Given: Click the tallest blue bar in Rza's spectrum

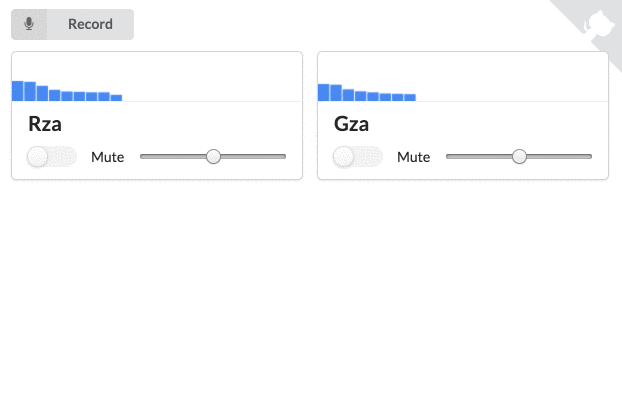Looking at the screenshot, I should click(x=17, y=91).
